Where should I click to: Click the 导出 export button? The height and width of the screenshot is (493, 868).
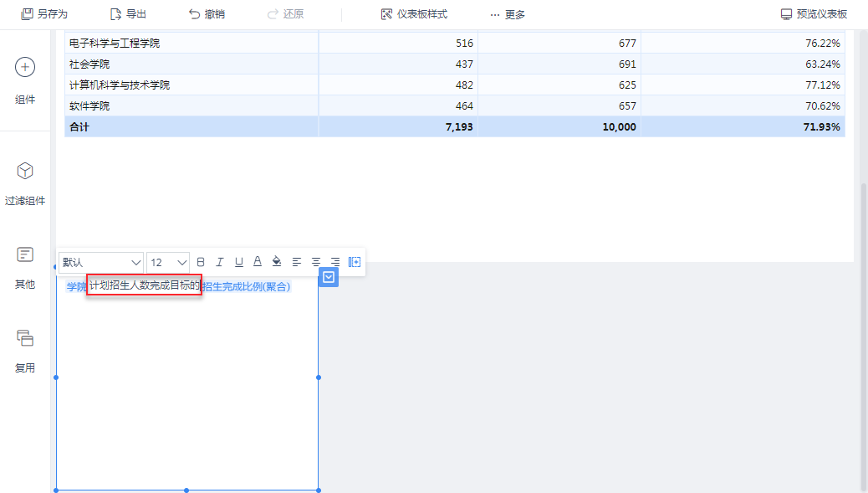(x=129, y=14)
